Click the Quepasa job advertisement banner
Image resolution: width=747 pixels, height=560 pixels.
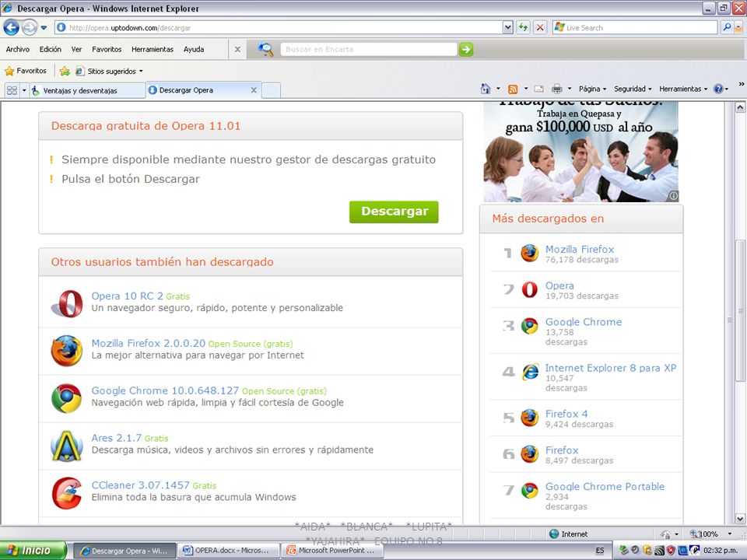pyautogui.click(x=580, y=152)
